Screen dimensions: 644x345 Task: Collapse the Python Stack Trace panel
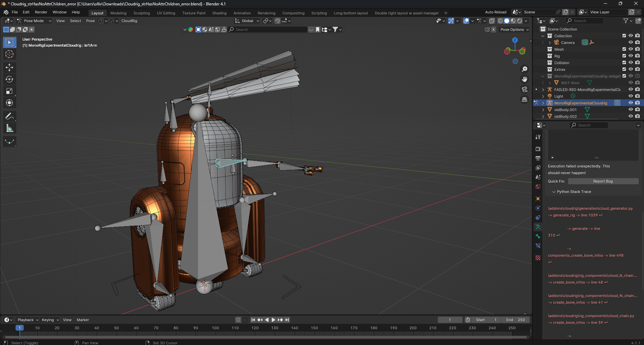(x=554, y=192)
